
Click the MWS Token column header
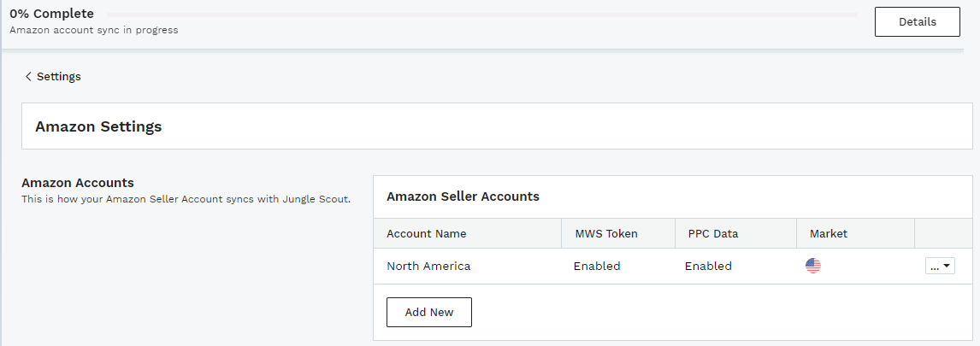click(x=606, y=233)
